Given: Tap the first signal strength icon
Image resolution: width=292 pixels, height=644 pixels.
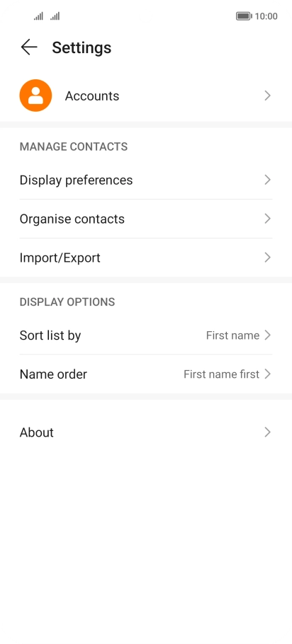Looking at the screenshot, I should pyautogui.click(x=39, y=16).
